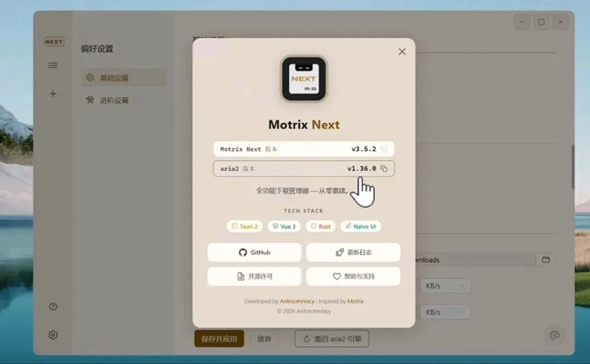Click the Motrix Next 版本 row

click(x=304, y=150)
